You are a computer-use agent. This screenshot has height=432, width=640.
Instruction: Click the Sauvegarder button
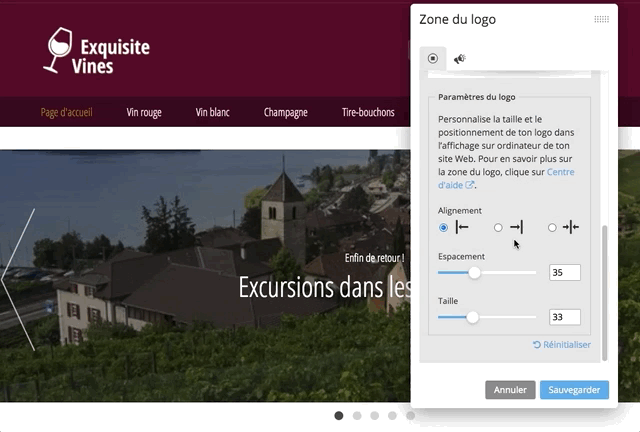(x=574, y=390)
